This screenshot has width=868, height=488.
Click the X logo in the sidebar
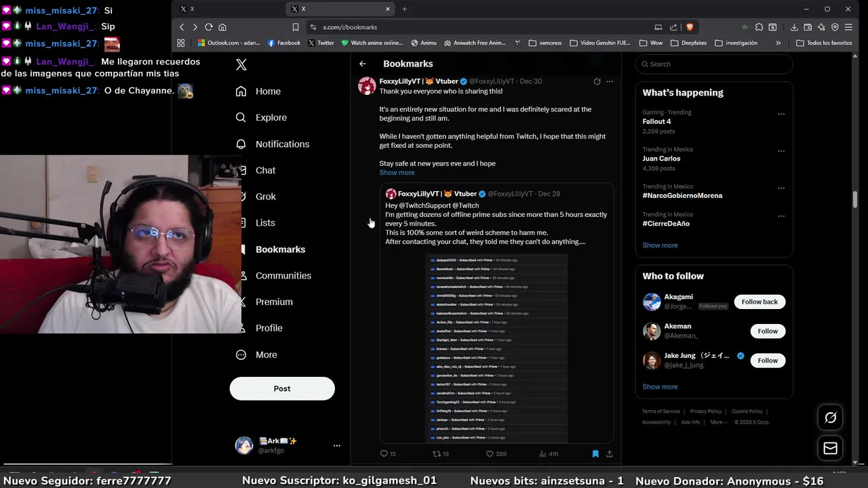[241, 64]
